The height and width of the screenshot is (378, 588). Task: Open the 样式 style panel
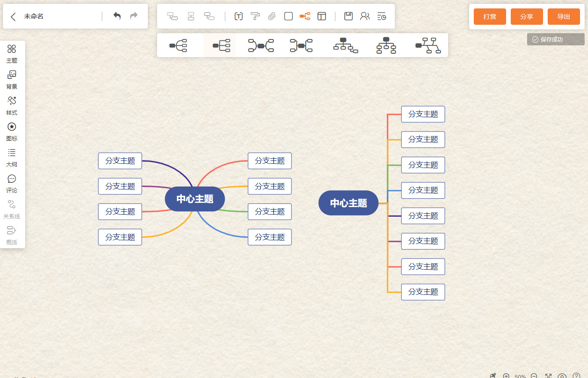[12, 106]
